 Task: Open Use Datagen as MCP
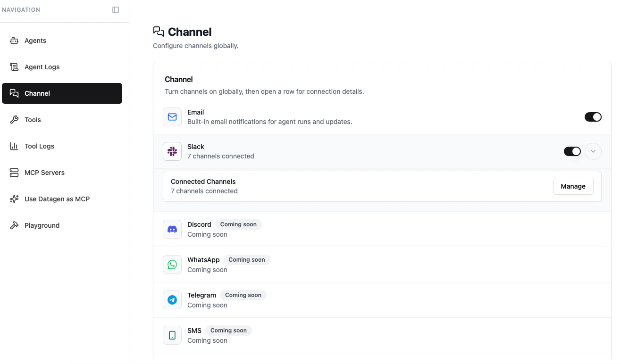[x=62, y=199]
